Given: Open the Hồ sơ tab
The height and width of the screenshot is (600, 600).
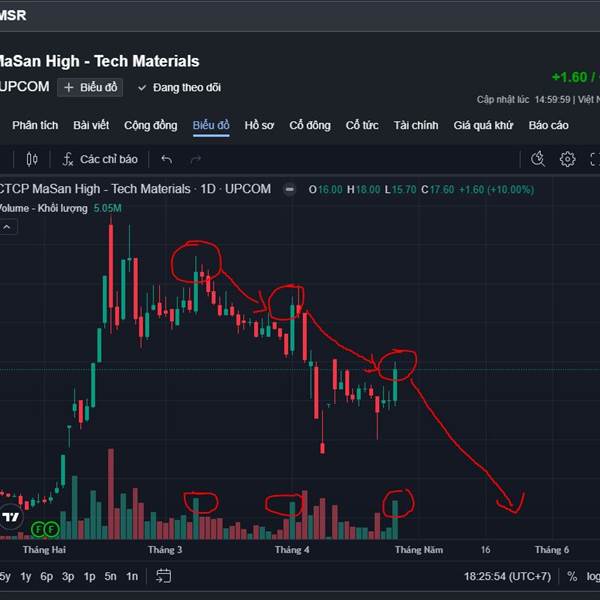Looking at the screenshot, I should [259, 125].
